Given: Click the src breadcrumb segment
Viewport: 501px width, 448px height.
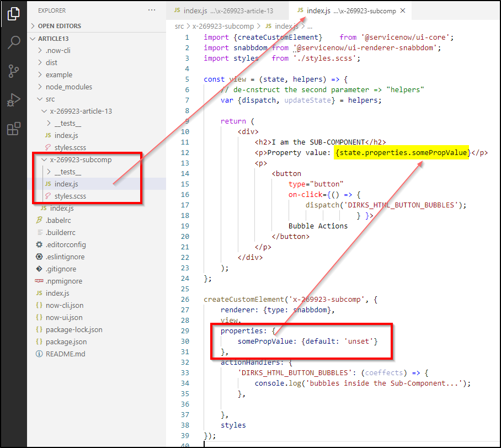Looking at the screenshot, I should coord(179,26).
